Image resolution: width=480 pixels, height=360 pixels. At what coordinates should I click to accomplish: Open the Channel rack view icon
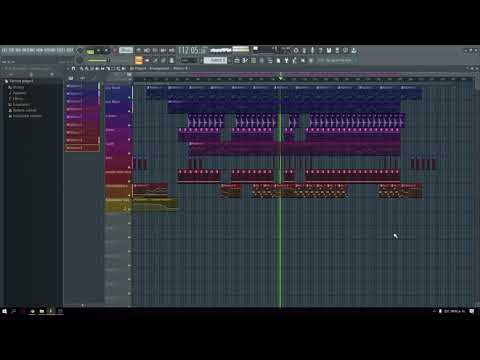(253, 60)
